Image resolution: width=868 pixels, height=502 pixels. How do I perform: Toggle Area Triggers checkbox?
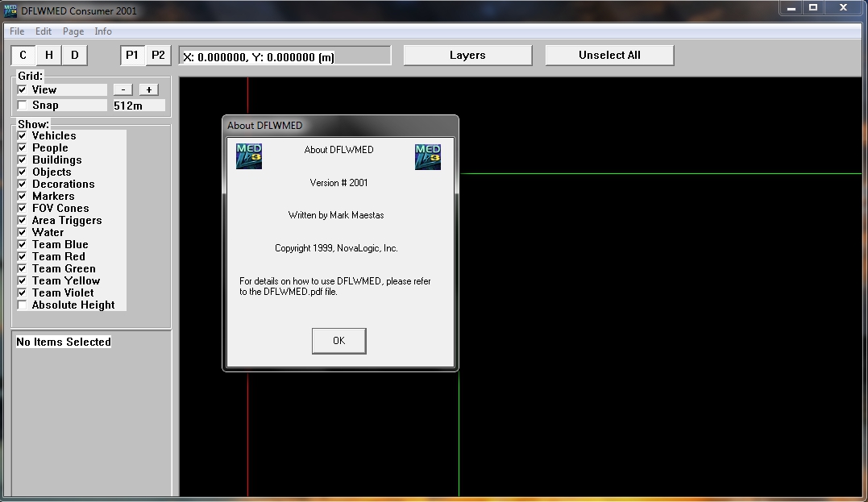22,220
